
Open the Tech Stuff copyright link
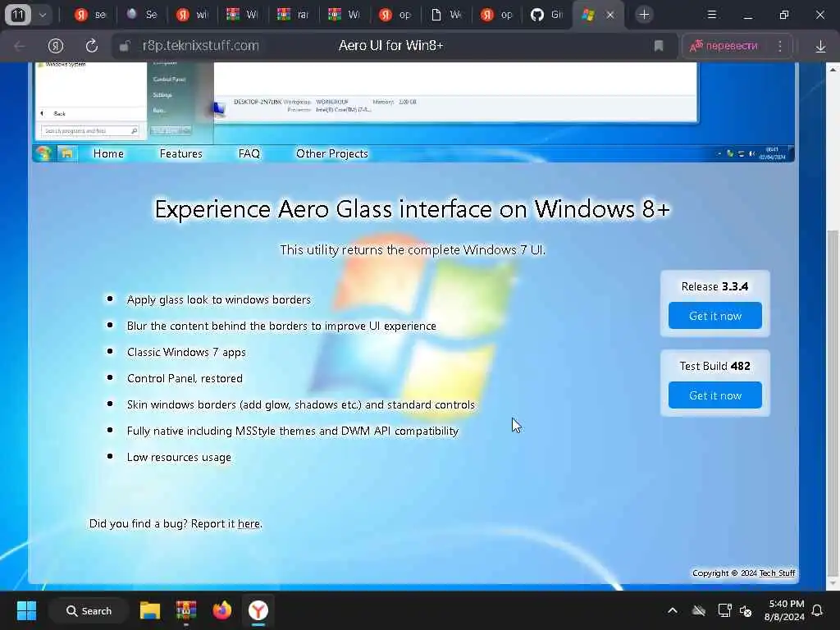pyautogui.click(x=777, y=573)
